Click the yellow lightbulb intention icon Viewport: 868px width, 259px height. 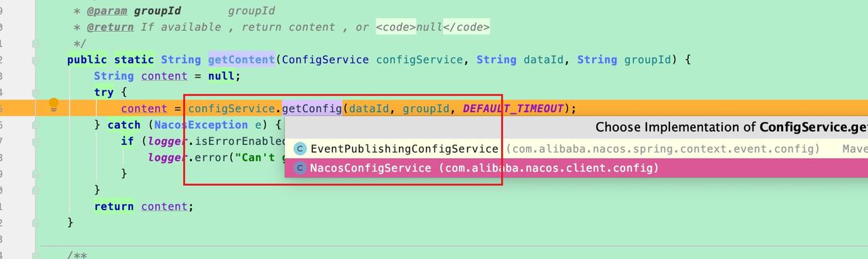[x=54, y=104]
